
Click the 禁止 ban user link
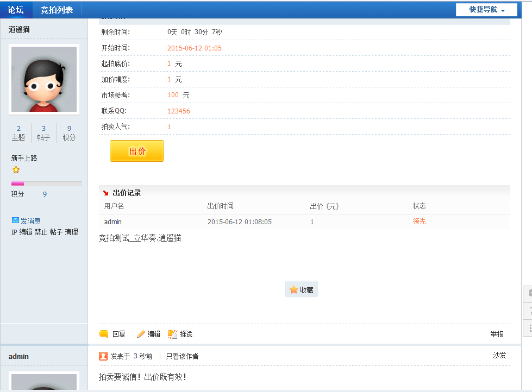[x=41, y=232]
